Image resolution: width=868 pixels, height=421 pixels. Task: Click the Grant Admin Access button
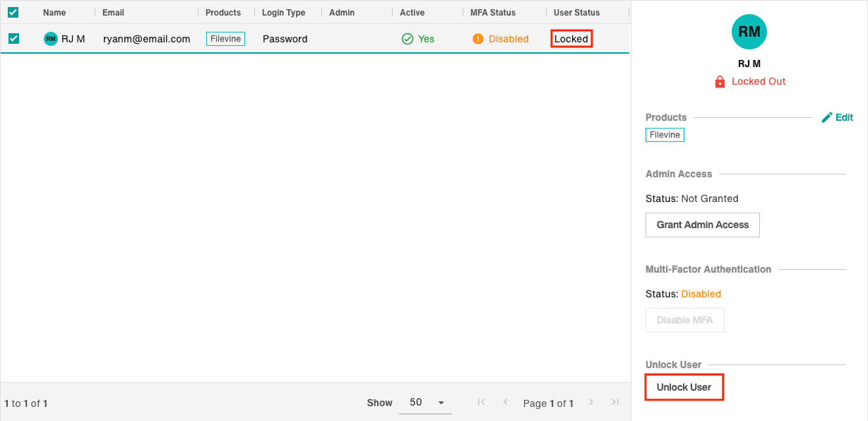click(x=703, y=225)
